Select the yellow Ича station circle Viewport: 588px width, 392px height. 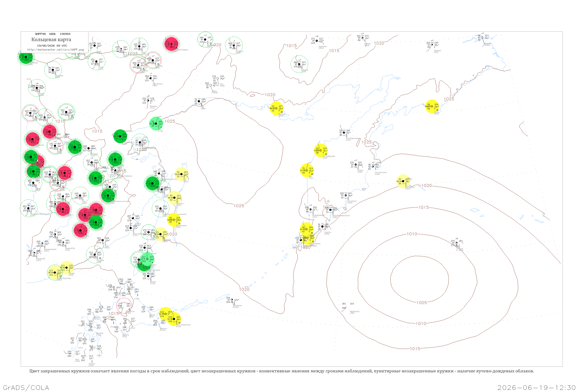click(x=307, y=171)
